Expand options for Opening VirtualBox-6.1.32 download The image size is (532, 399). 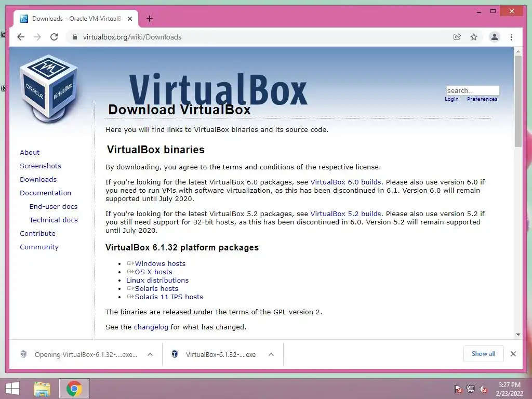tap(150, 354)
